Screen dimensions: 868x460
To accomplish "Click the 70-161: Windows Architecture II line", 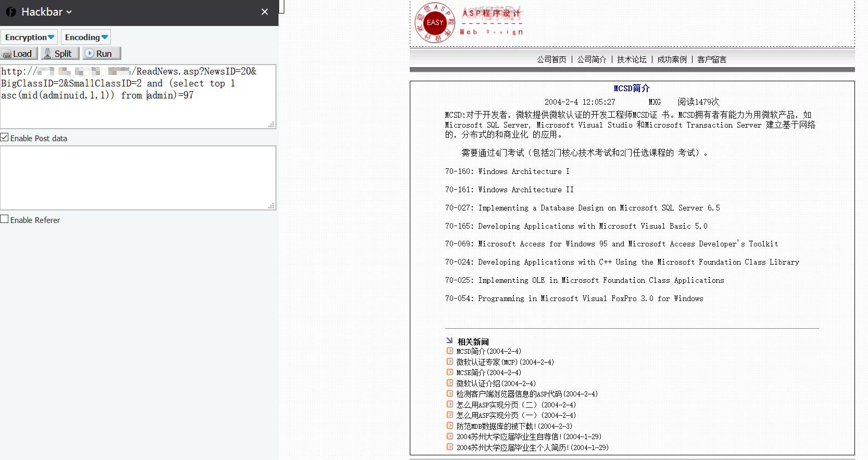I will [x=509, y=190].
